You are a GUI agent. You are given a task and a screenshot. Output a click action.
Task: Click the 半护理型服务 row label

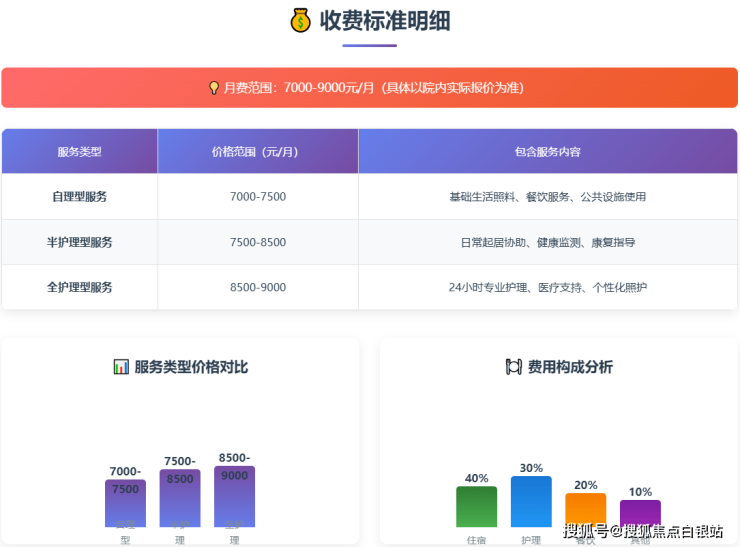point(79,242)
